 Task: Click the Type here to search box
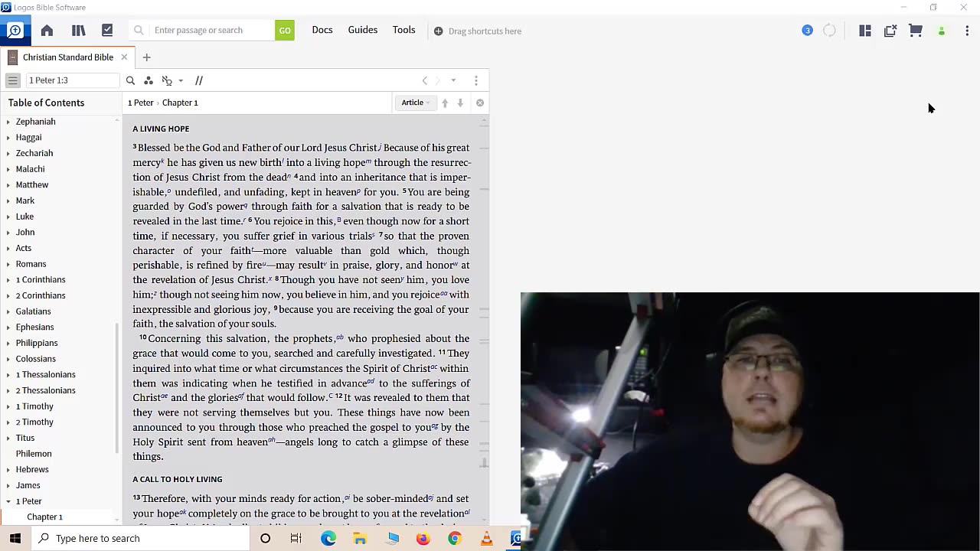point(141,538)
